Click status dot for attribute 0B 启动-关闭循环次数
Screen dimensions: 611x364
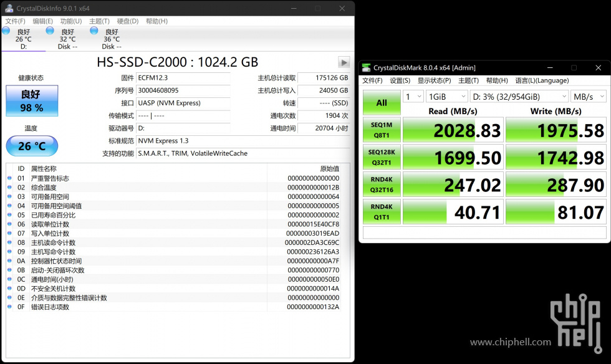pos(10,270)
